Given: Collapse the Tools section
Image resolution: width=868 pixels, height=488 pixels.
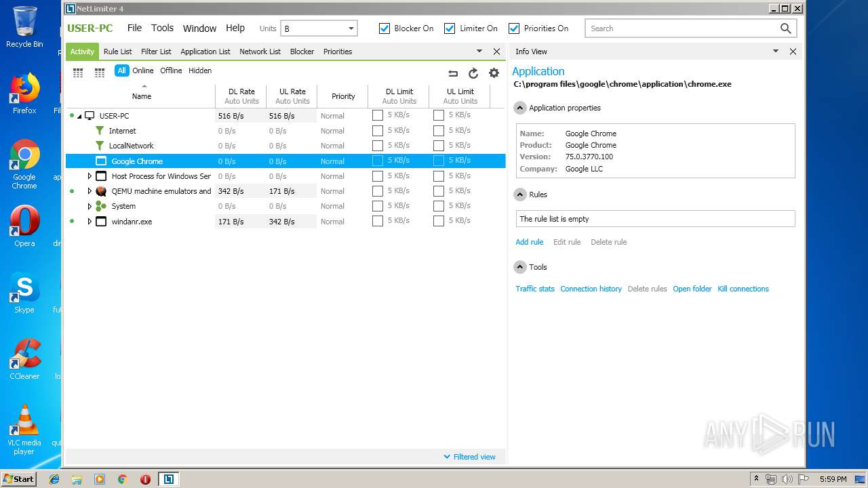Looking at the screenshot, I should 520,267.
